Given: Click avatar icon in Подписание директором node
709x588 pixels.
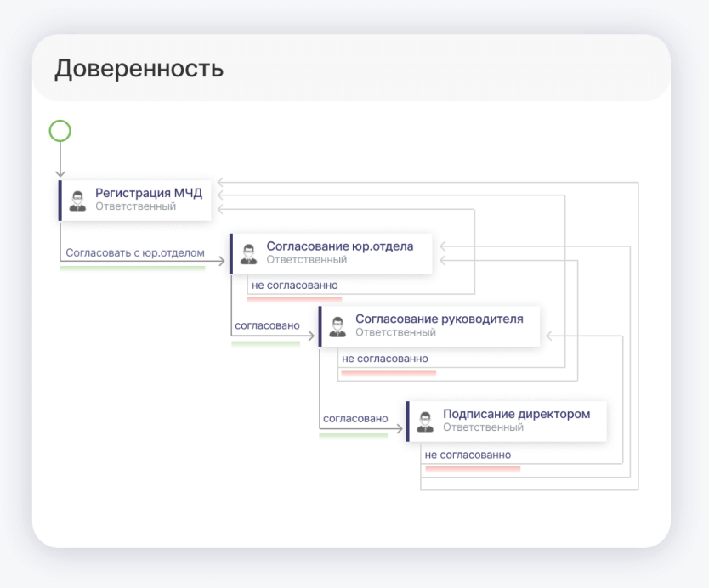Looking at the screenshot, I should pyautogui.click(x=425, y=421).
